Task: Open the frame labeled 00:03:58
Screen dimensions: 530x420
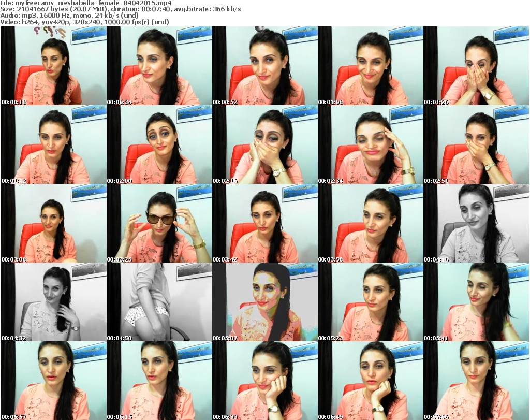Action: 370,223
